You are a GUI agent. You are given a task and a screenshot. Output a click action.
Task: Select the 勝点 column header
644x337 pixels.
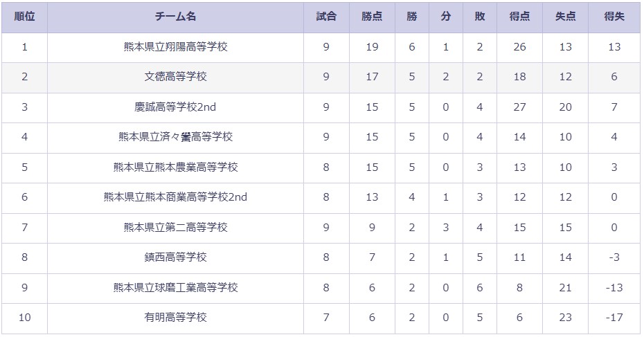tap(372, 17)
